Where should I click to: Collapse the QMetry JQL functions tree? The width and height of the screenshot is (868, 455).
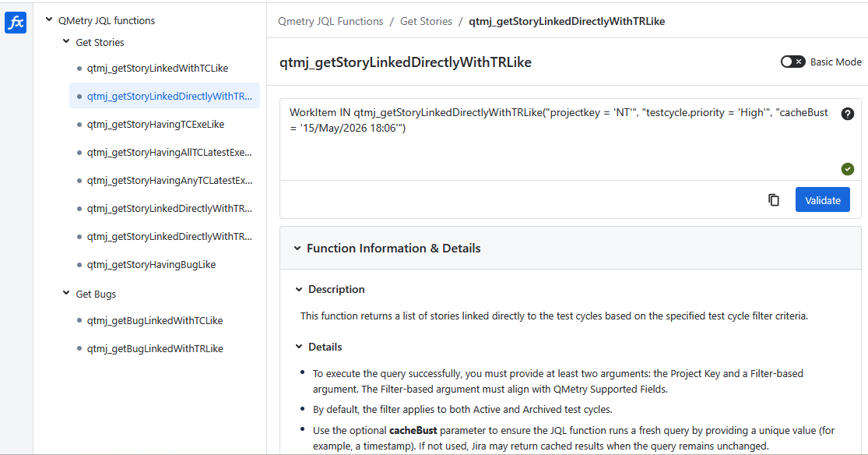pyautogui.click(x=49, y=20)
